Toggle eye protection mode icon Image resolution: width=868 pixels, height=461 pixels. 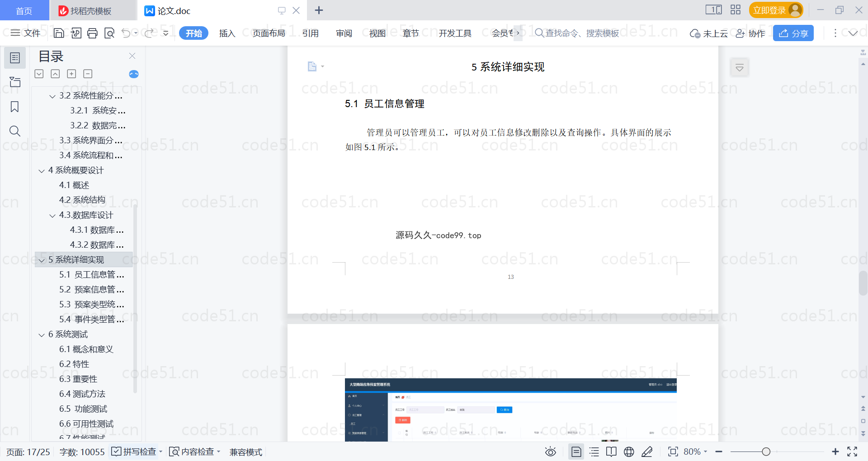pyautogui.click(x=551, y=452)
